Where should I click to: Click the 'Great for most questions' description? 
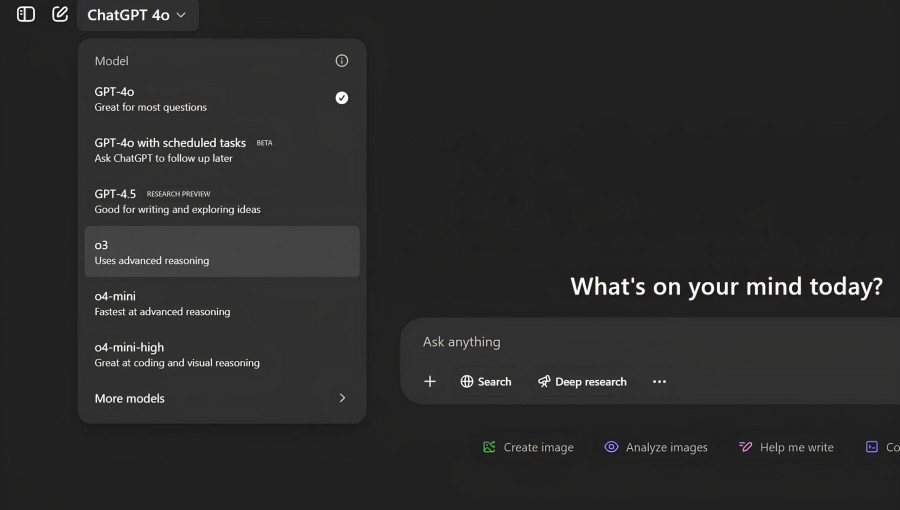point(150,107)
